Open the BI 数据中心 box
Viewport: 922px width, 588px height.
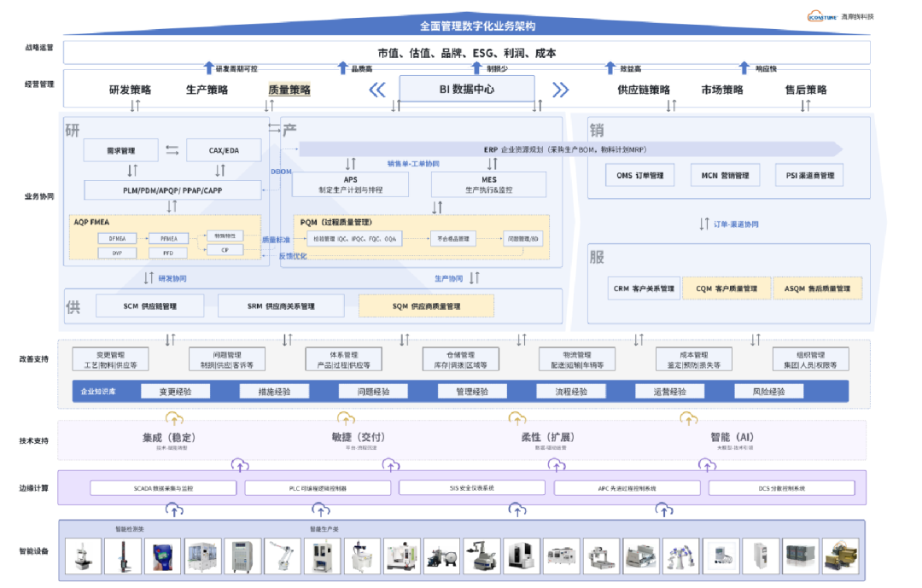467,89
